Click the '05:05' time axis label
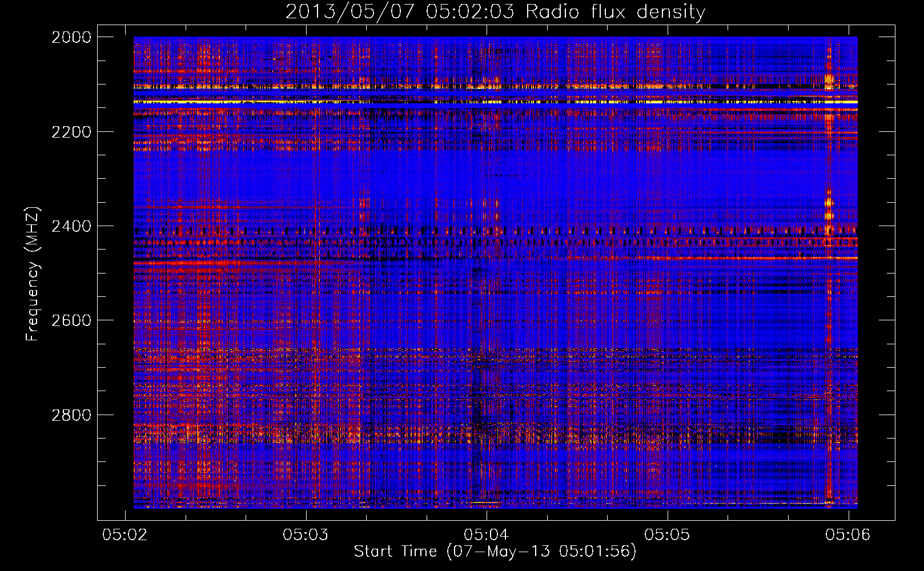Viewport: 924px width, 571px height. [668, 534]
